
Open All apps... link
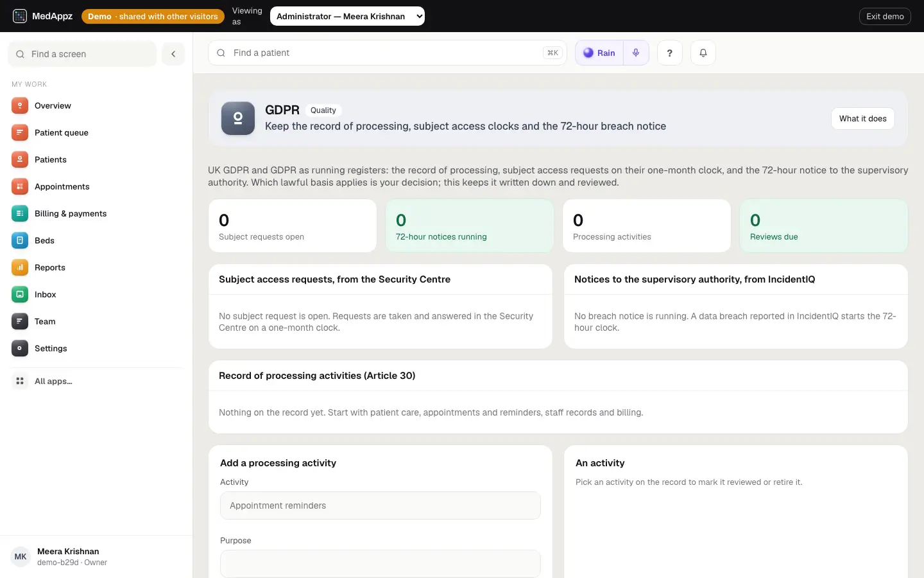tap(96, 381)
